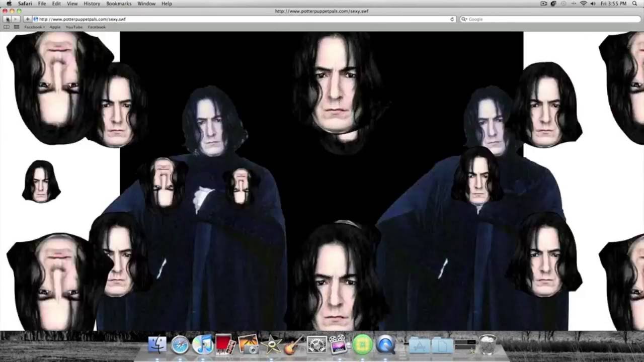Open the Apple menu
Screen dimensions: 644x362
tap(9, 4)
